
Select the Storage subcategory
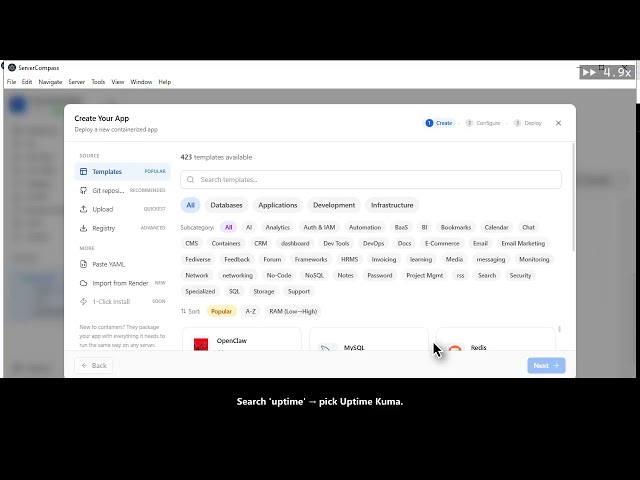click(x=264, y=291)
